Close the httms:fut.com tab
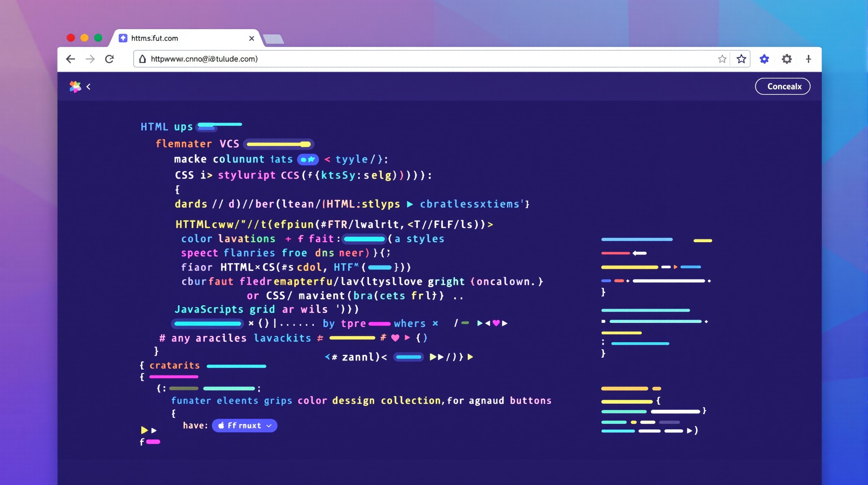868x485 pixels. 251,39
